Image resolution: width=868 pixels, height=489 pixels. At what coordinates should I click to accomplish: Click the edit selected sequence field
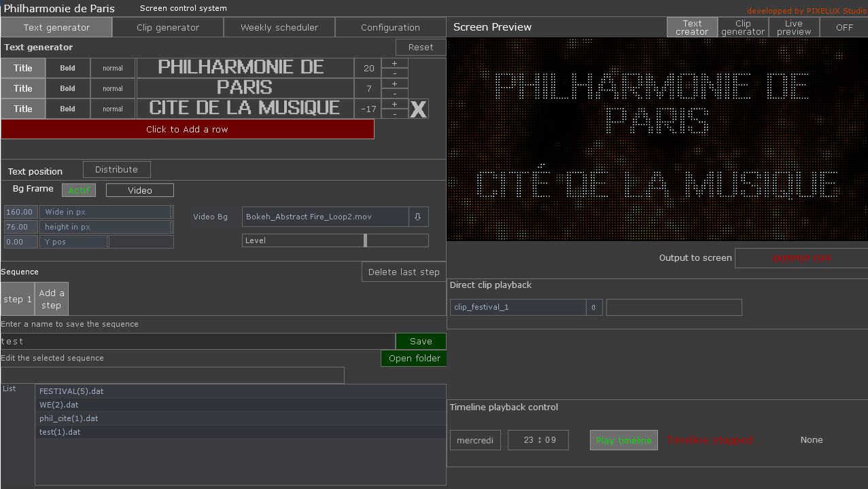[x=173, y=375]
